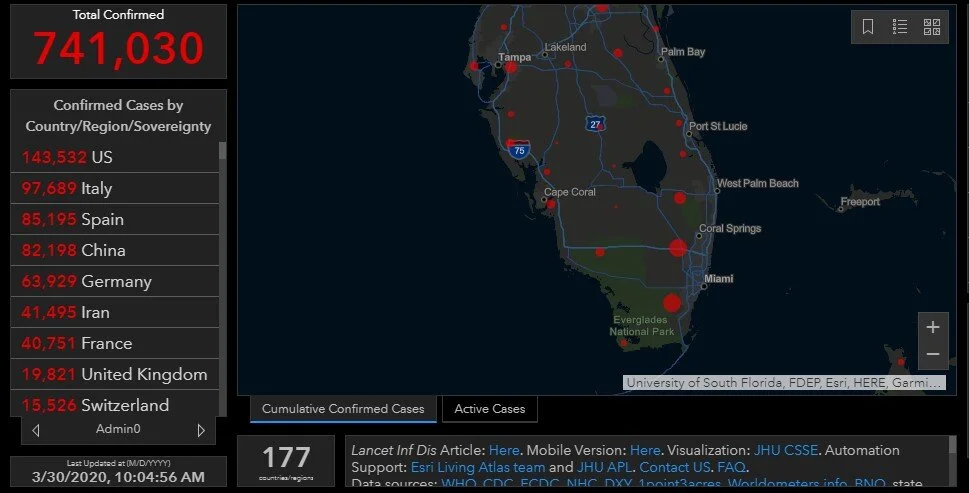Select Iran row with 41,495 cases
Image resolution: width=969 pixels, height=493 pixels.
click(115, 312)
